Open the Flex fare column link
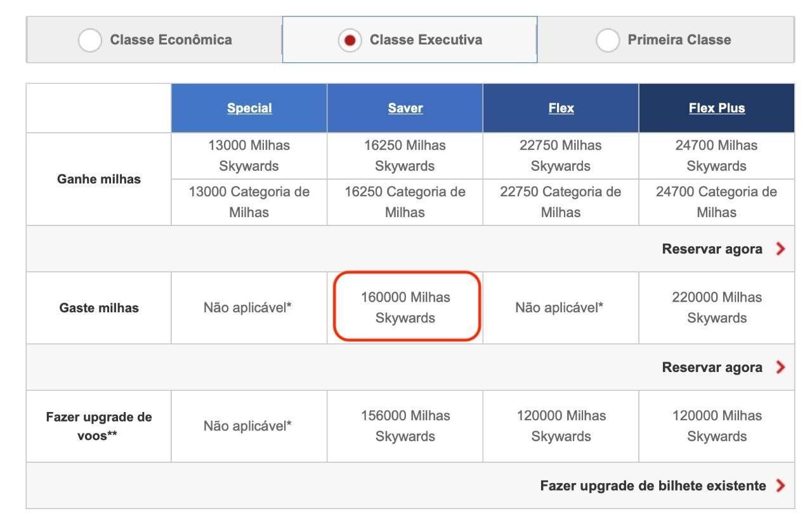 point(561,108)
